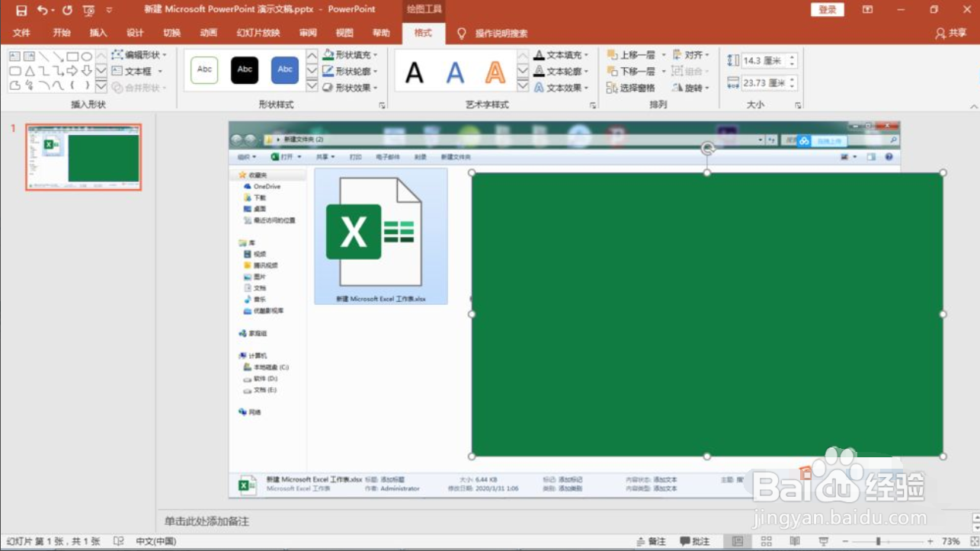Screen dimensions: 980x551
Task: Open 选择窗格 selection pane
Action: pyautogui.click(x=631, y=88)
